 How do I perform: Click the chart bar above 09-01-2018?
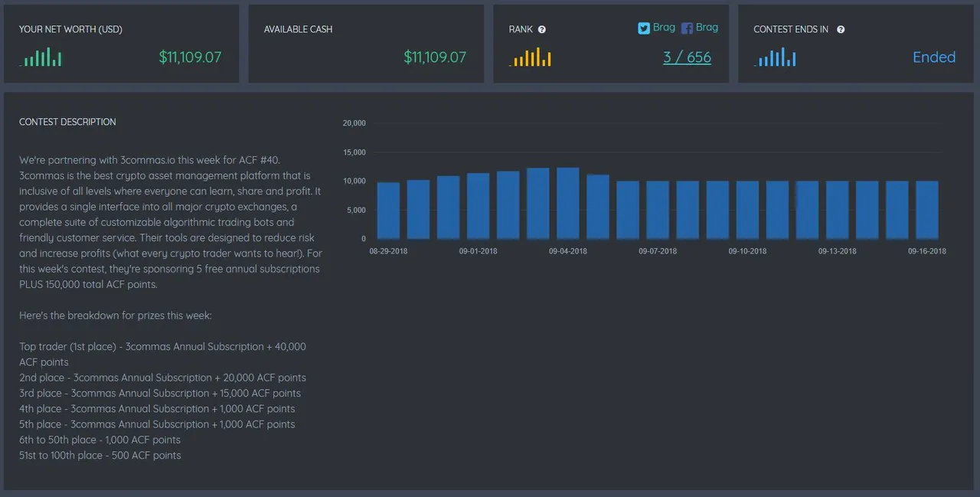(x=479, y=206)
